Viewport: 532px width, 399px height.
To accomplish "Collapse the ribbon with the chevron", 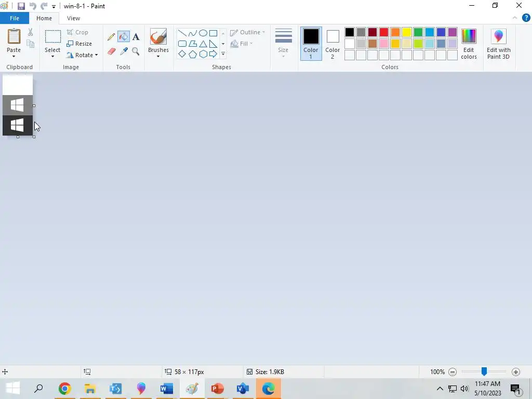I will (515, 18).
